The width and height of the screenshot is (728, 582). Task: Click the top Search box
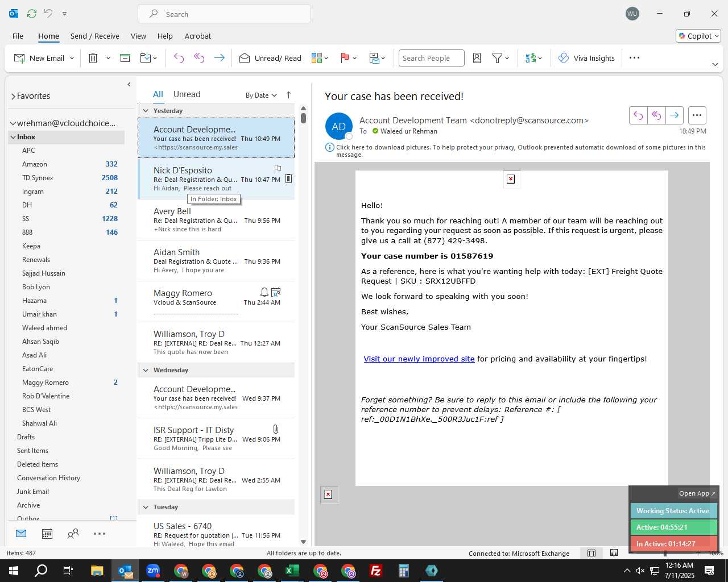pyautogui.click(x=224, y=14)
